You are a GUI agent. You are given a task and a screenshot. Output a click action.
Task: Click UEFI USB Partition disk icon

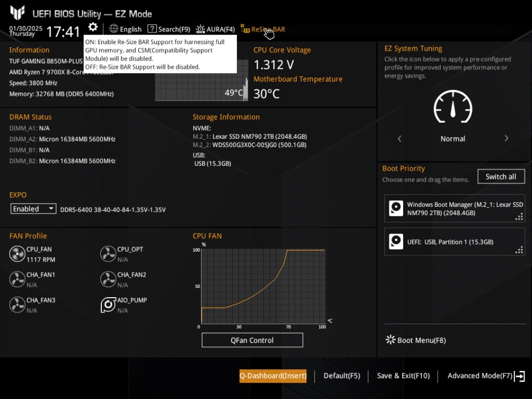396,242
